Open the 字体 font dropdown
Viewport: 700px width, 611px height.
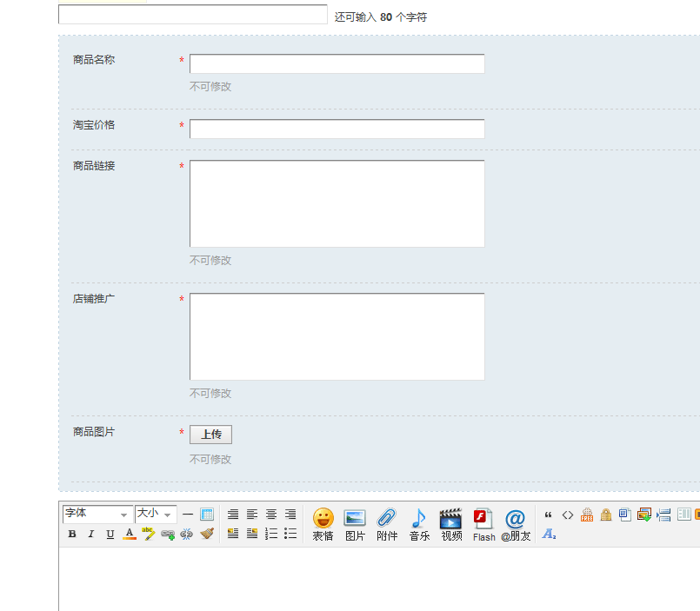(97, 515)
